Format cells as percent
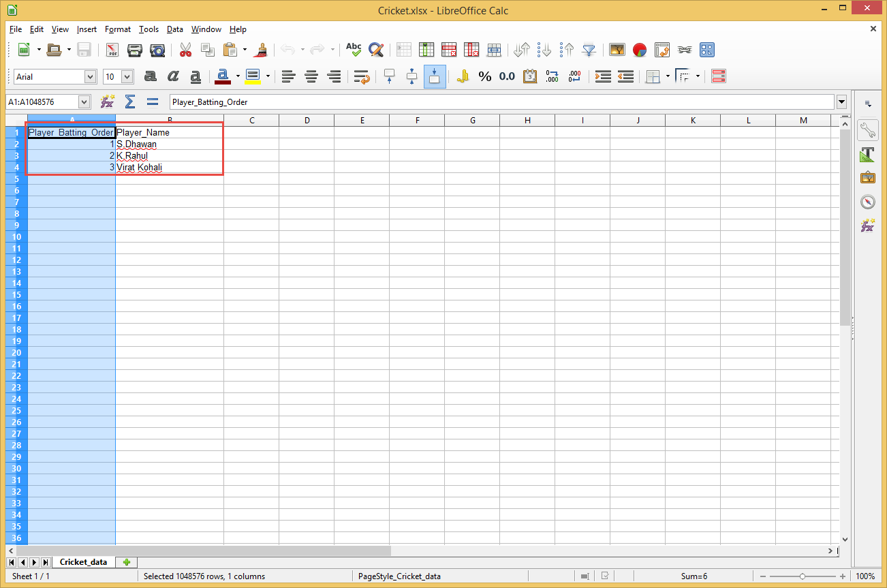Screen dimensions: 887x588 [x=485, y=76]
